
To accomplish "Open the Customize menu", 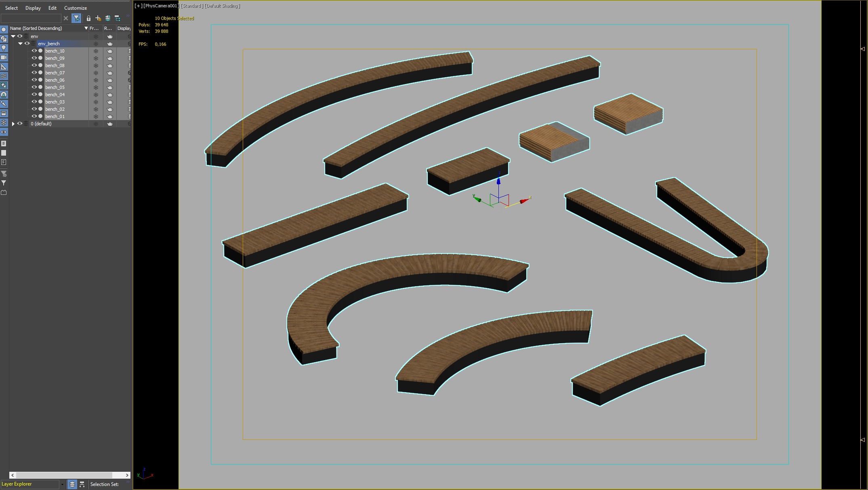I will pyautogui.click(x=76, y=8).
